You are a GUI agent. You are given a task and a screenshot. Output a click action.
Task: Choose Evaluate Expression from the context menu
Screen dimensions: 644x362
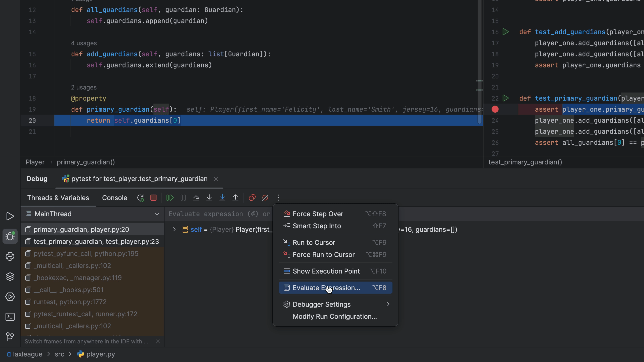(x=326, y=288)
